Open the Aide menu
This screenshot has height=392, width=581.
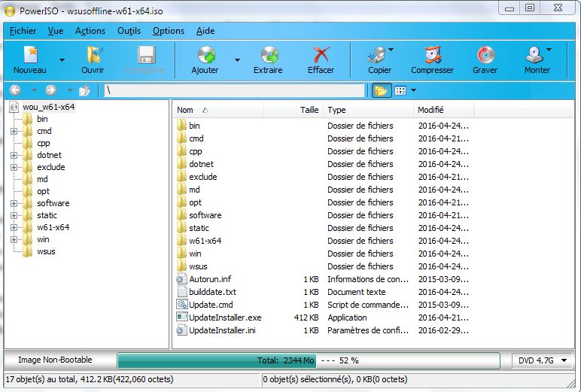pos(205,31)
